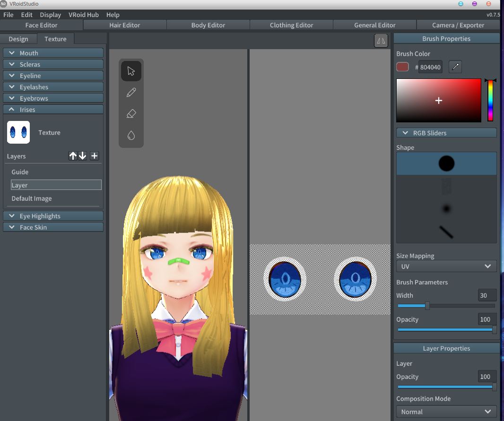Screen dimensions: 504x421
Task: Click the brush Width slider
Action: 446,306
